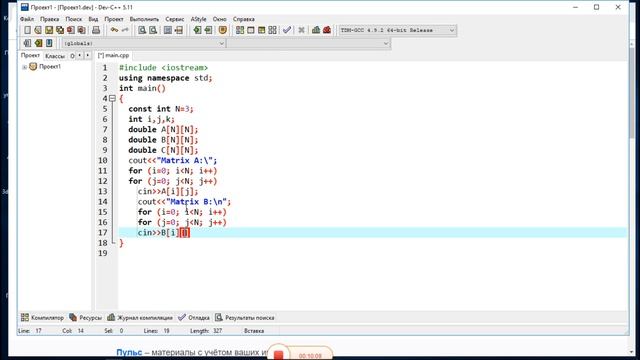Image resolution: width=640 pixels, height=360 pixels.
Task: Click line number 10 in the gutter
Action: click(x=103, y=160)
